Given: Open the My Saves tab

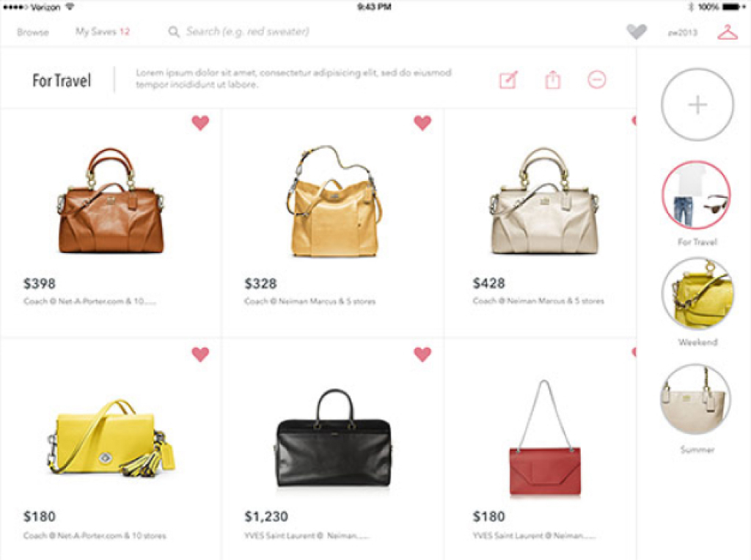Looking at the screenshot, I should pyautogui.click(x=103, y=32).
